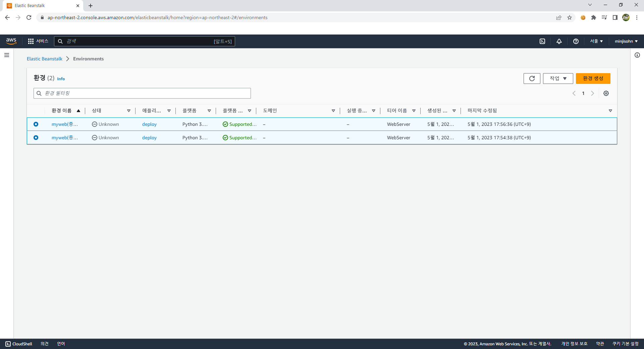View site information padlock
The image size is (644, 349).
point(42,17)
